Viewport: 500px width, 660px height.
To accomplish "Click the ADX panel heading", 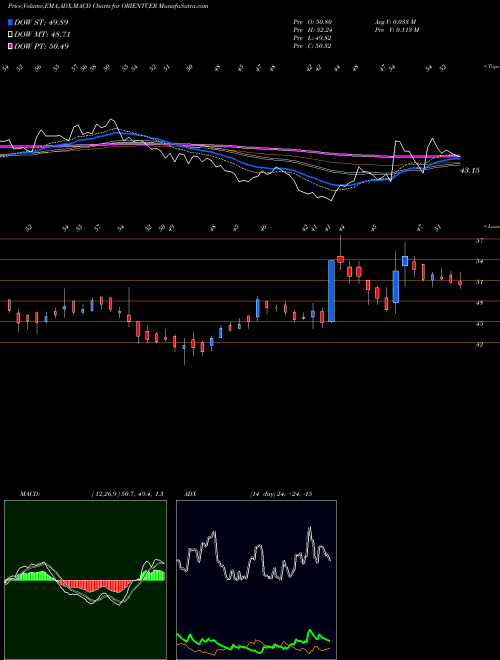I will point(191,494).
